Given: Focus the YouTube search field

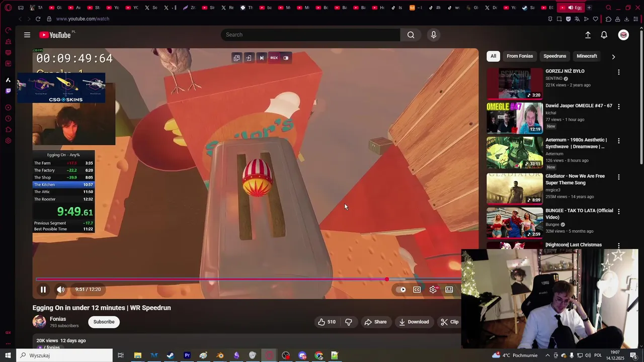Looking at the screenshot, I should [310, 35].
